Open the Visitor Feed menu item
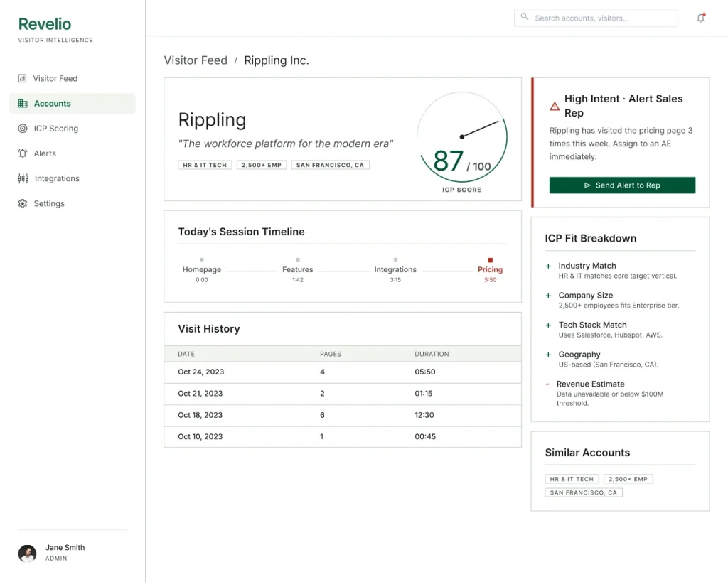Image resolution: width=728 pixels, height=582 pixels. (73, 78)
